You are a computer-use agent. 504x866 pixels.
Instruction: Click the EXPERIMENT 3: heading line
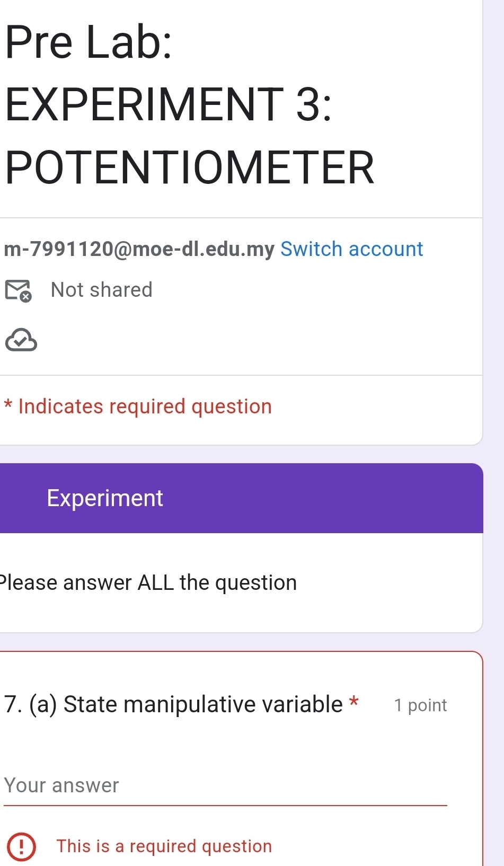(168, 104)
